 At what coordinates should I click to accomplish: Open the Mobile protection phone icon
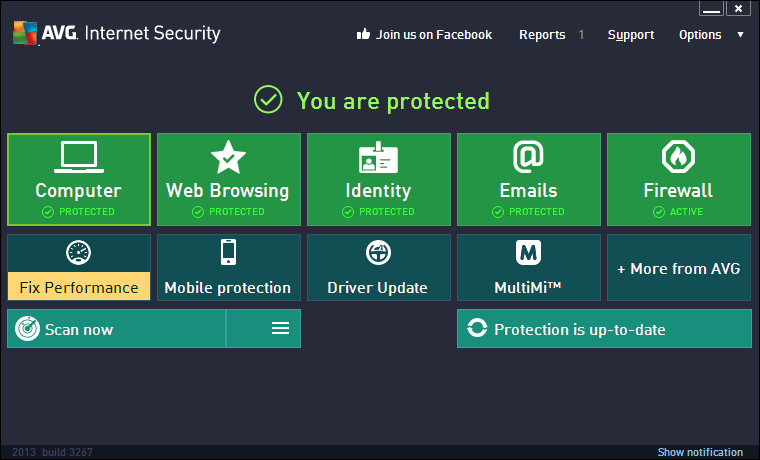(228, 252)
